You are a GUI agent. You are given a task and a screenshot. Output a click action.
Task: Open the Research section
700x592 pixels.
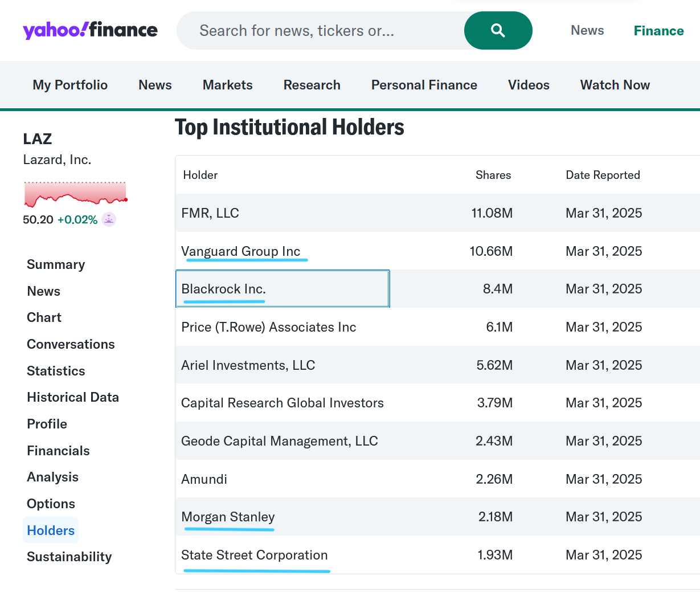pos(312,85)
